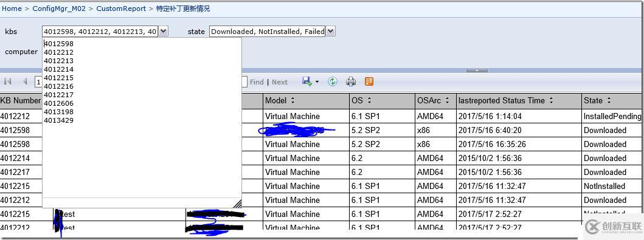644x240 pixels.
Task: Click the find text box
Action: click(244, 81)
